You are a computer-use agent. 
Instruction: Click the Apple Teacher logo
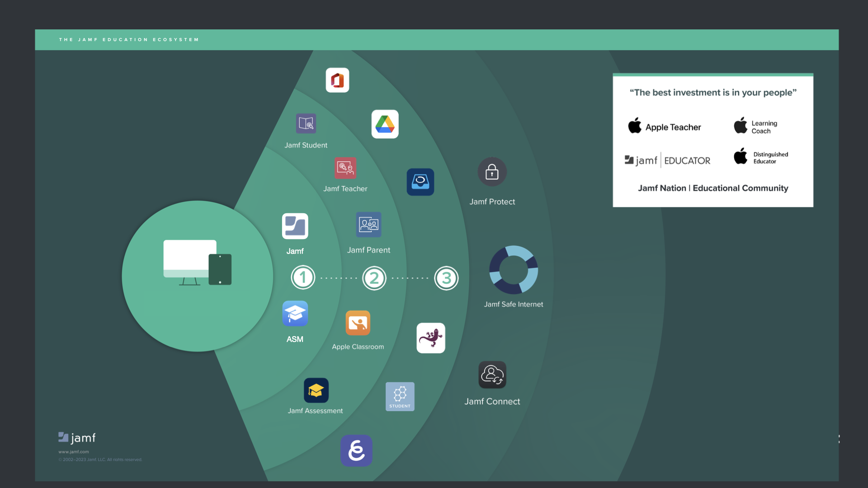[x=665, y=127]
